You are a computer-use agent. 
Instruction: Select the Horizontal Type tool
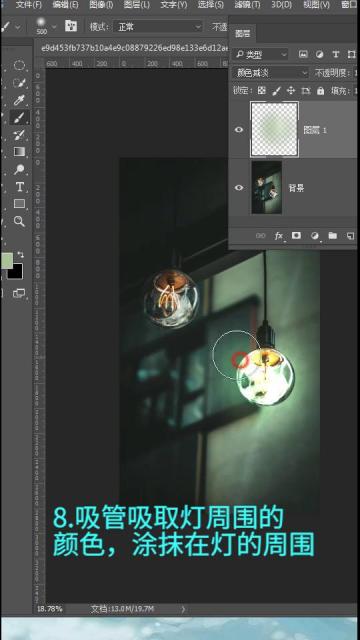pos(19,187)
